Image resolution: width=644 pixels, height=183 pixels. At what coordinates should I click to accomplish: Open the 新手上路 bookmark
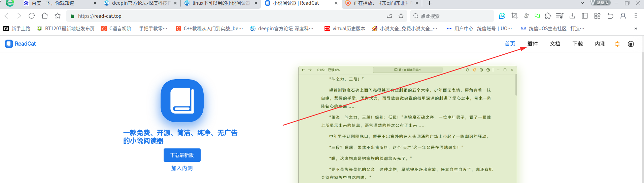click(17, 29)
